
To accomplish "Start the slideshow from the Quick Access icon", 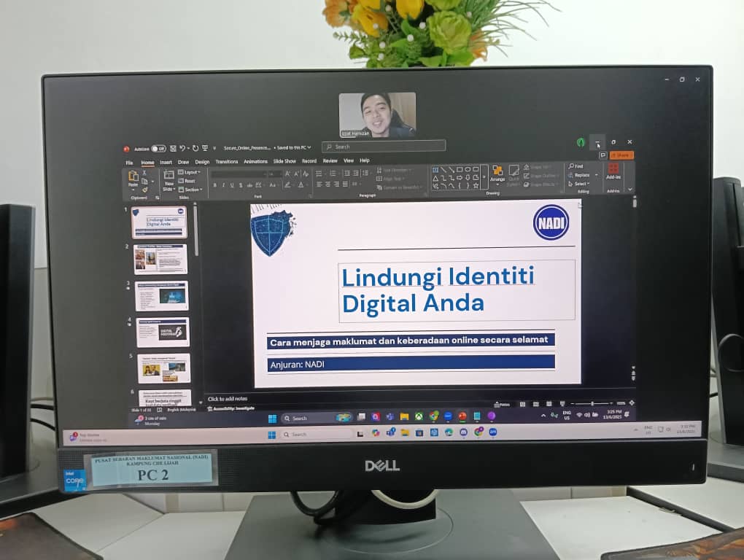I will [x=205, y=149].
